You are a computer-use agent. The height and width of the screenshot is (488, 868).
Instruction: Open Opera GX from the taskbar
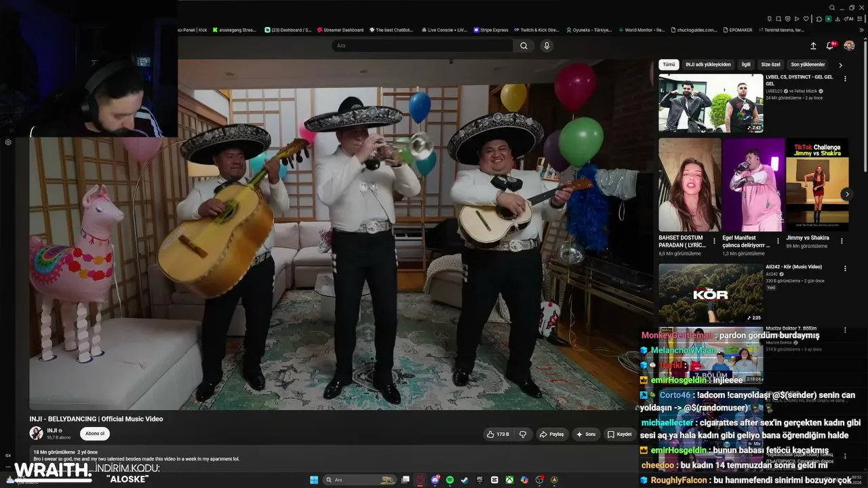tap(420, 480)
